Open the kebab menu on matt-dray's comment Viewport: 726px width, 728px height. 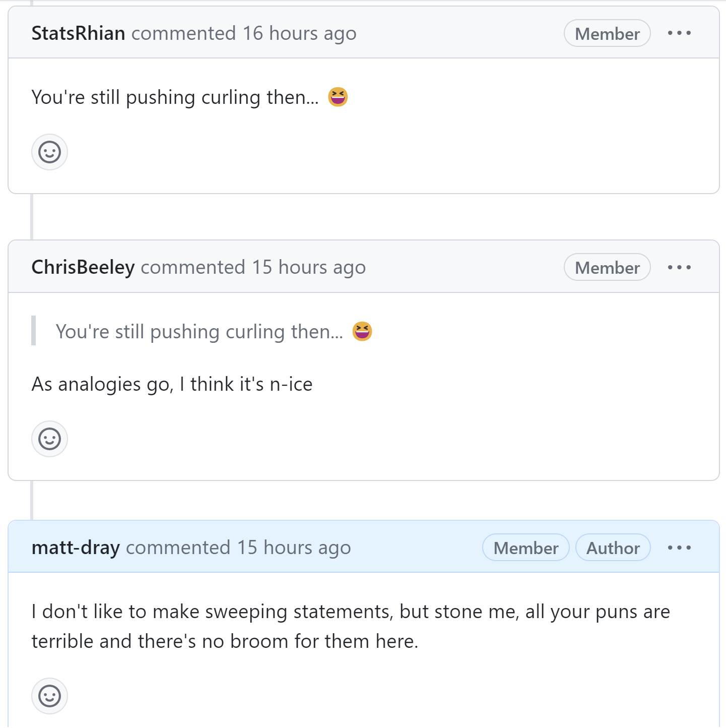[x=680, y=547]
